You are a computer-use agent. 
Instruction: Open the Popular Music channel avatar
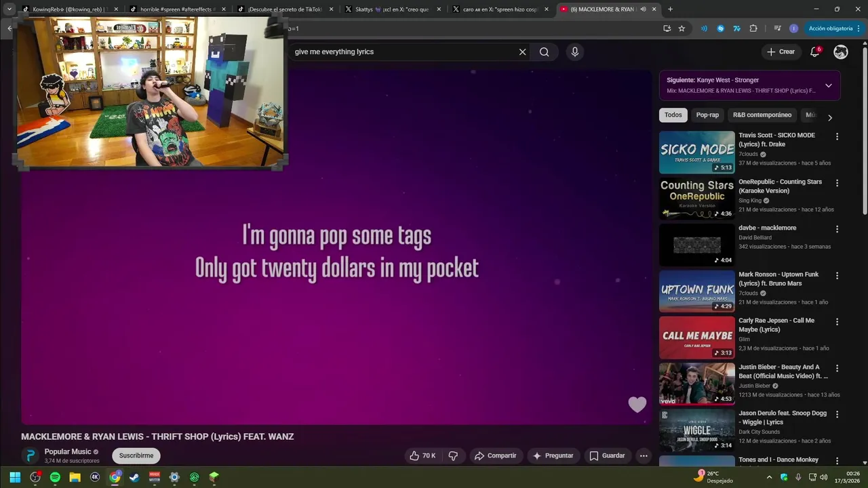[x=30, y=455]
